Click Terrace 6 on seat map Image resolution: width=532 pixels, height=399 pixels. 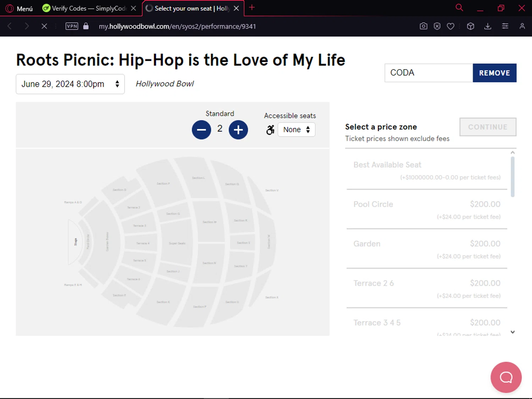[x=133, y=279]
